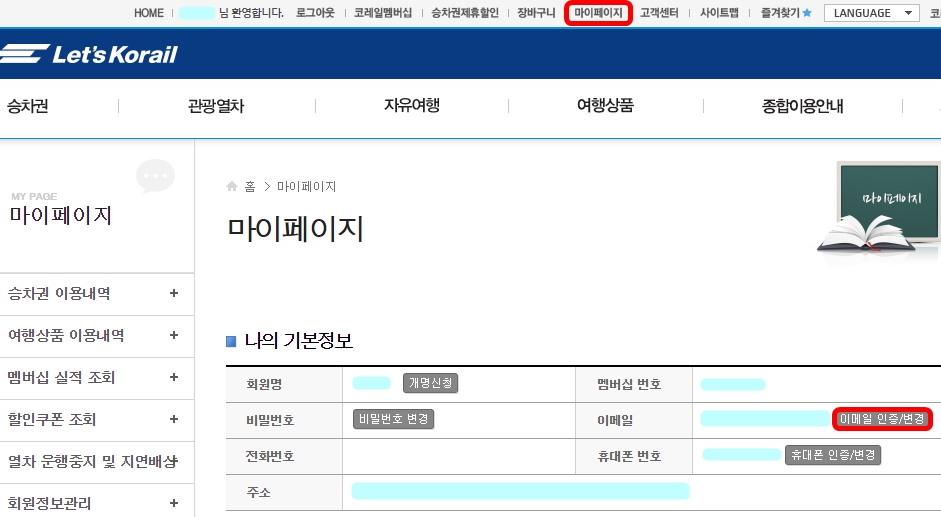Select the 승차권 이용내역 sidebar label

coord(59,293)
